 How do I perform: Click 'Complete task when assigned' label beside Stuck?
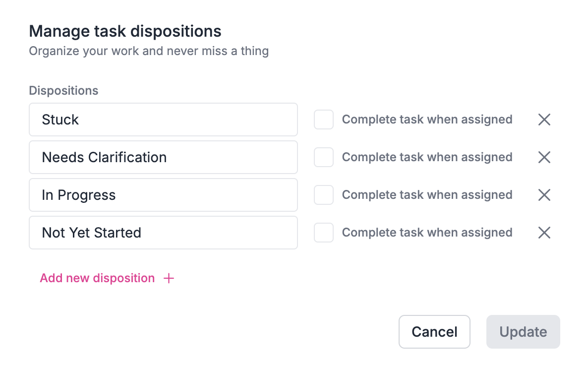426,120
